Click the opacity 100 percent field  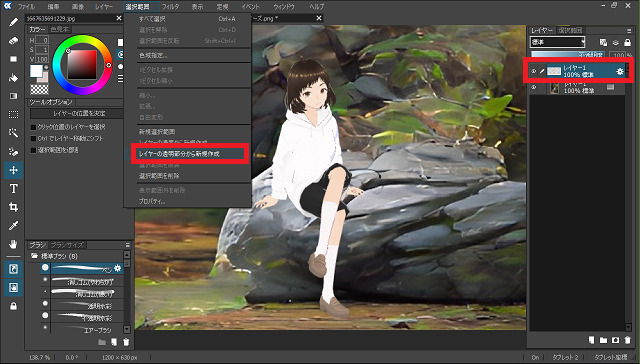point(618,54)
